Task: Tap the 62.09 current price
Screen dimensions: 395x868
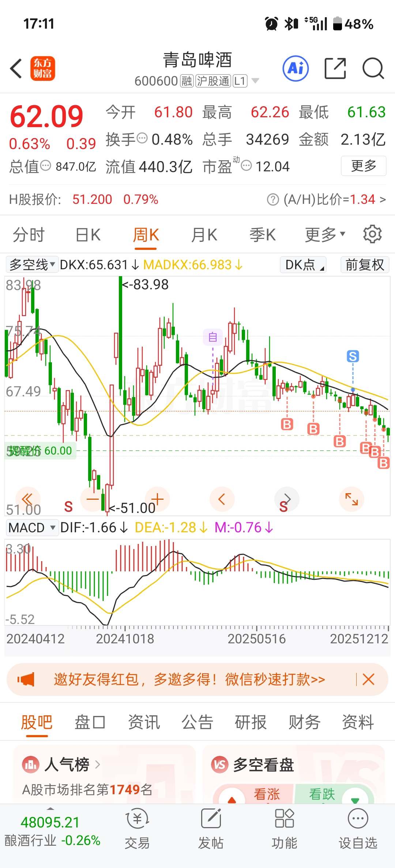Action: click(x=46, y=117)
